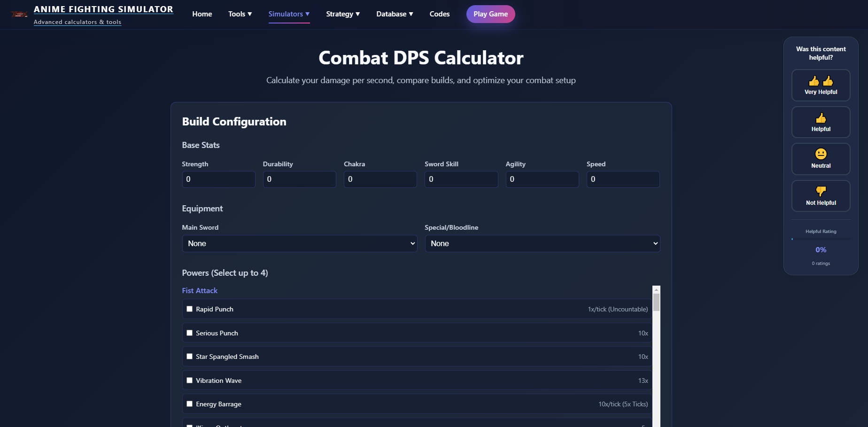The width and height of the screenshot is (868, 427).
Task: Open the Special/Bloodline dropdown
Action: coord(542,243)
